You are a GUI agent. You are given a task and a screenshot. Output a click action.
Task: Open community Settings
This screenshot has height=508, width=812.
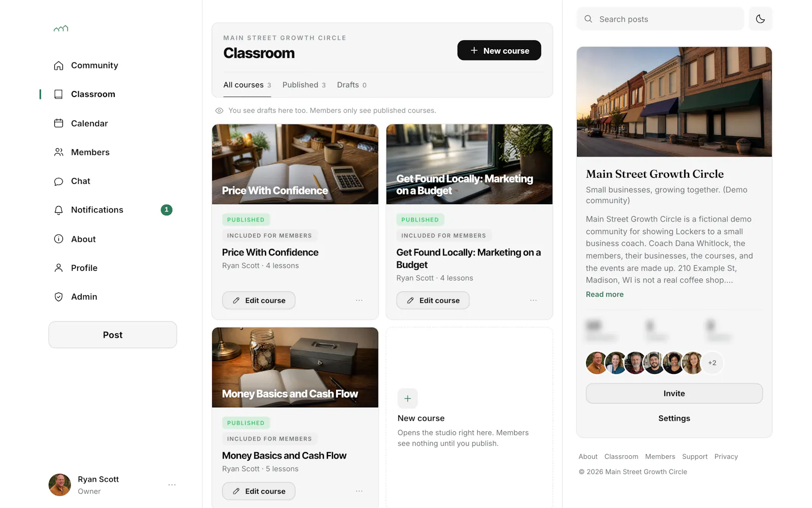point(674,418)
